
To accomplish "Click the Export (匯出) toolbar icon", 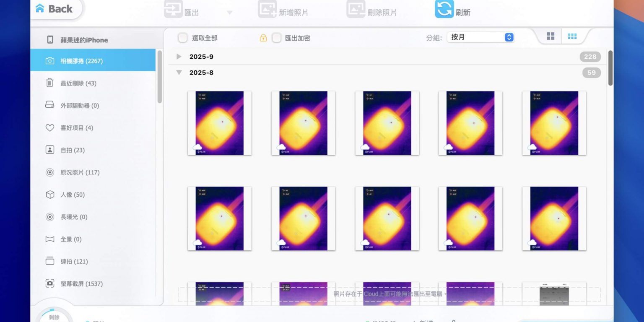I will [173, 10].
